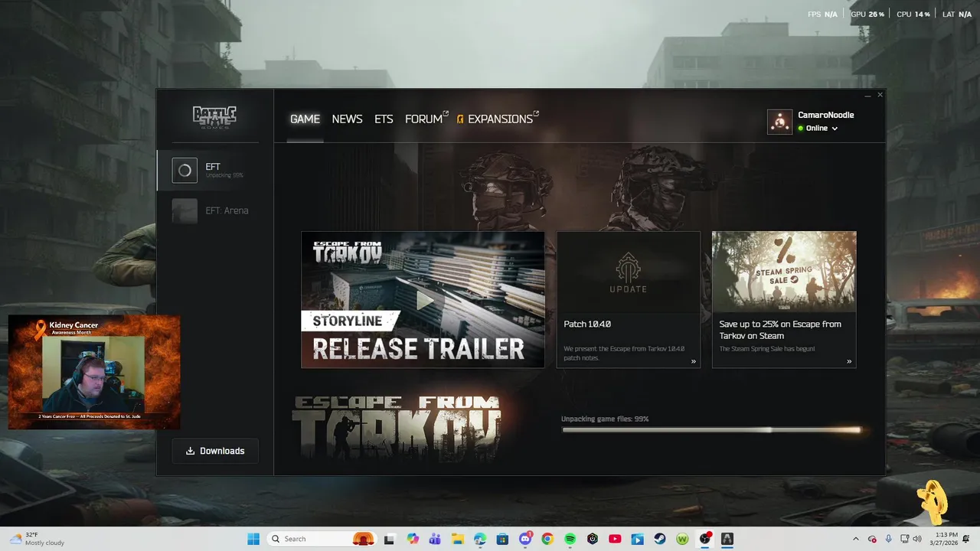Viewport: 980px width, 551px height.
Task: Open Google Chrome from taskbar
Action: (x=547, y=539)
